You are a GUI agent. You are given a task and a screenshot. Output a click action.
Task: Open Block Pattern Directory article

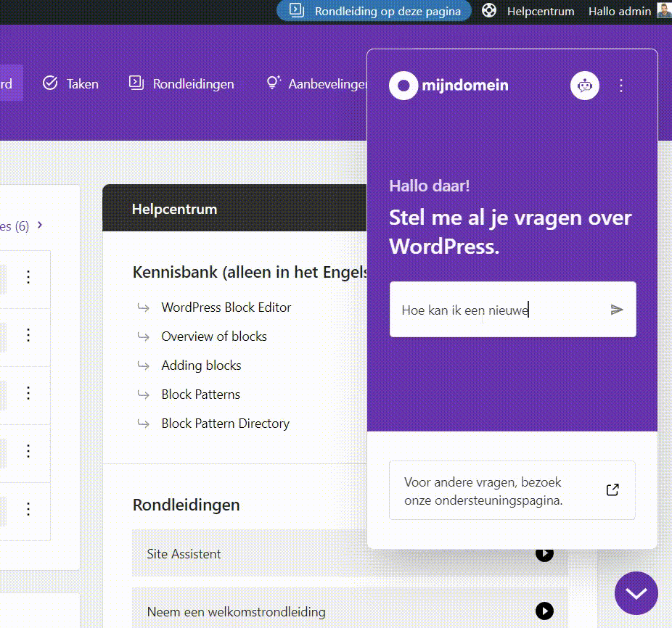pyautogui.click(x=226, y=424)
